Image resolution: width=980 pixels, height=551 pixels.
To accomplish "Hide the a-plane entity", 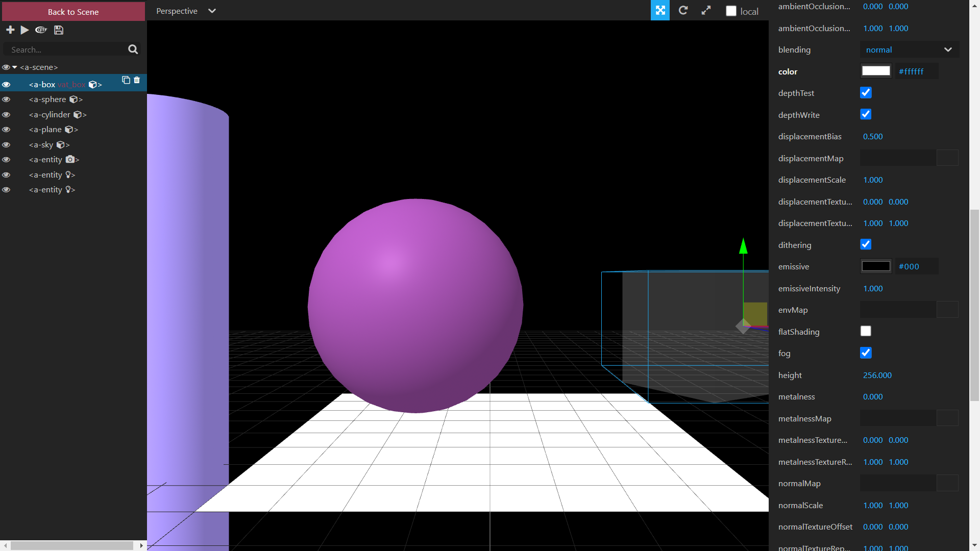I will 6,130.
